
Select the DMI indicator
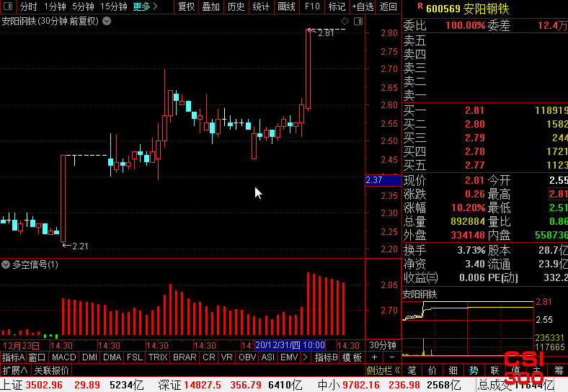point(89,357)
